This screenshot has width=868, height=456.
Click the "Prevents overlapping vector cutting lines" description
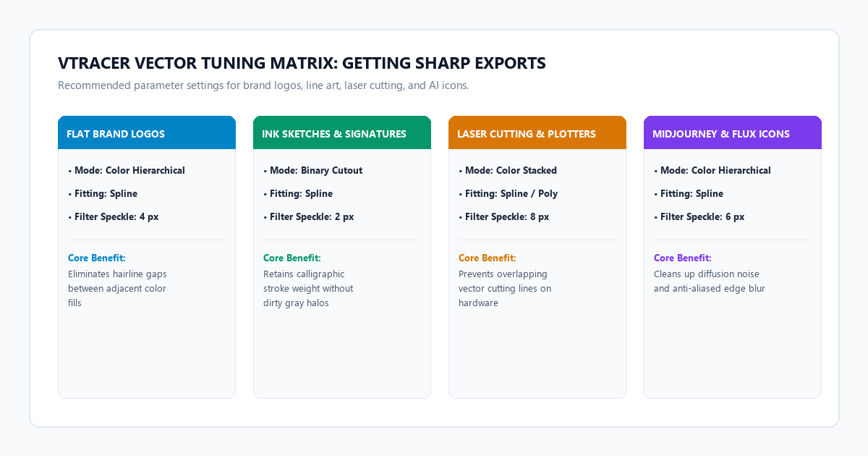[505, 289]
